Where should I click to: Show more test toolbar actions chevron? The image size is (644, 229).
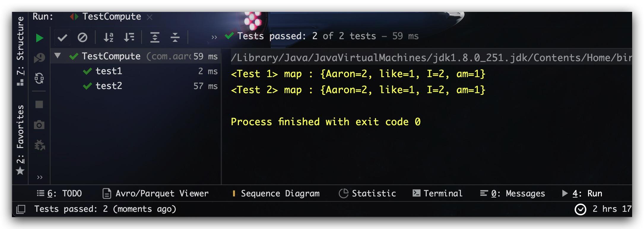[x=214, y=37]
